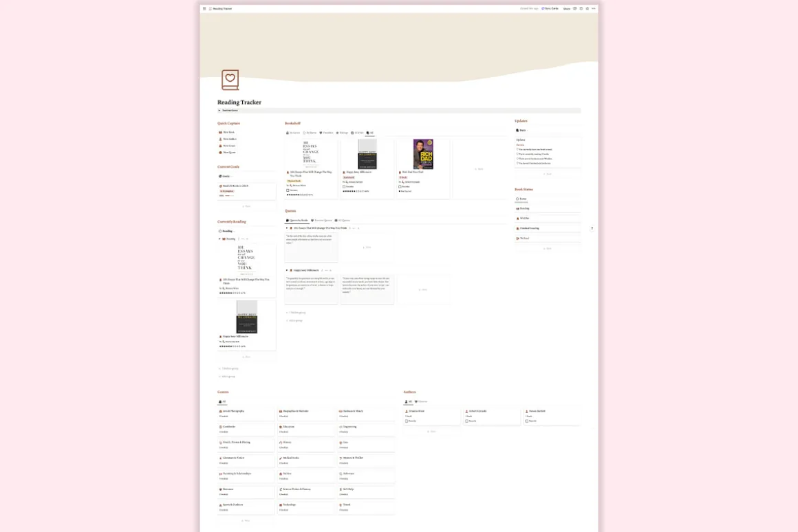The width and height of the screenshot is (798, 532).
Task: Open the three-dot page options menu
Action: (594, 9)
